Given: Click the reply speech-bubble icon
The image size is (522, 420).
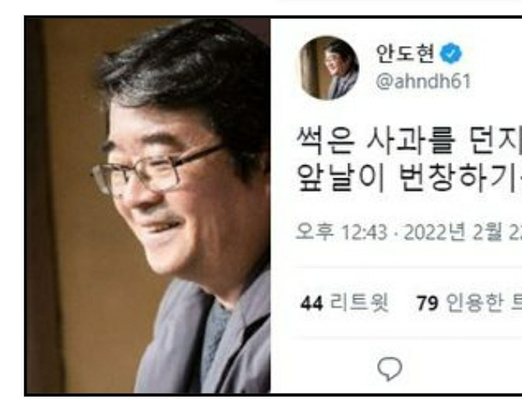Looking at the screenshot, I should pyautogui.click(x=390, y=369).
